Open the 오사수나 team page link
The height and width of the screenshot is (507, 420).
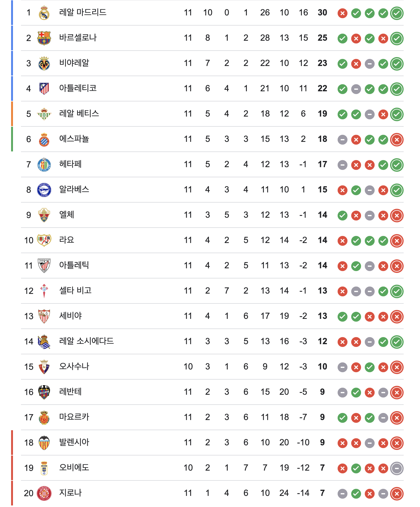point(74,367)
